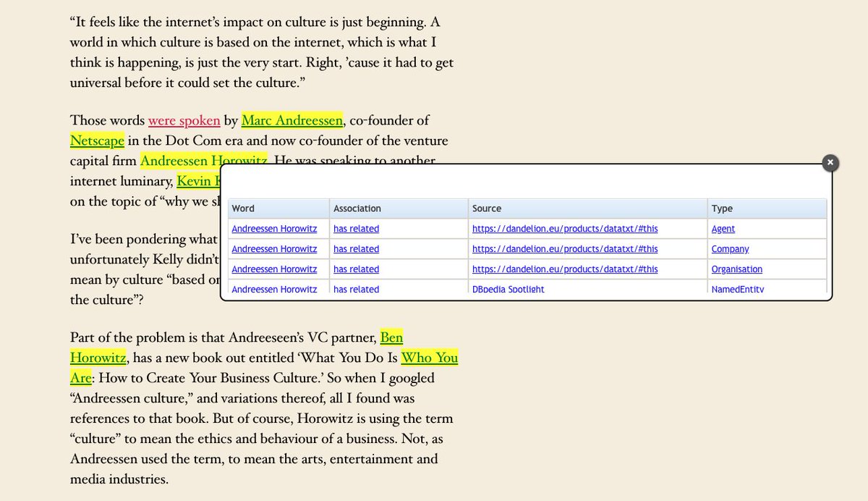Image resolution: width=868 pixels, height=501 pixels.
Task: Click highlighted 'Are' link before 'How to Create'
Action: click(80, 378)
